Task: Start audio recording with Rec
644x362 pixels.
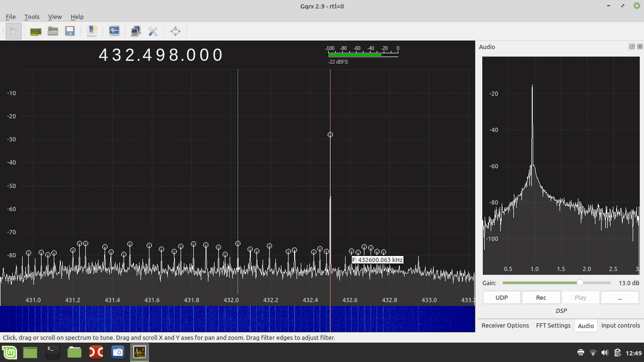Action: tap(541, 297)
